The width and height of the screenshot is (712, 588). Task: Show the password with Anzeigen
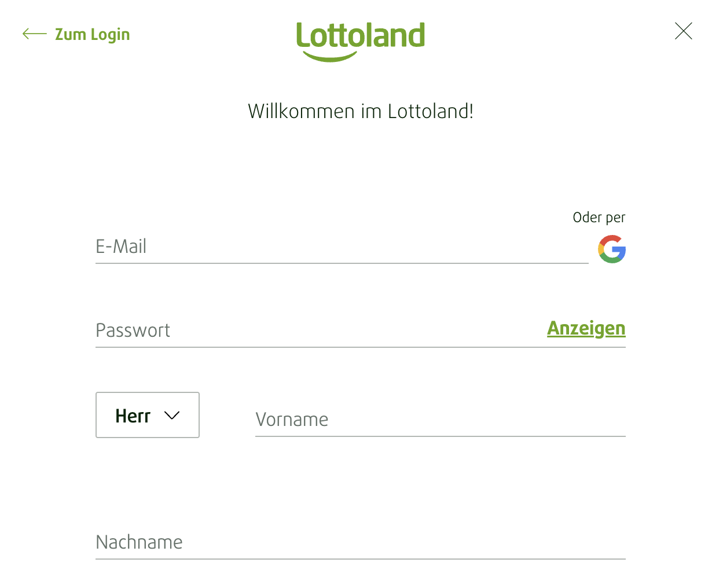(x=586, y=328)
